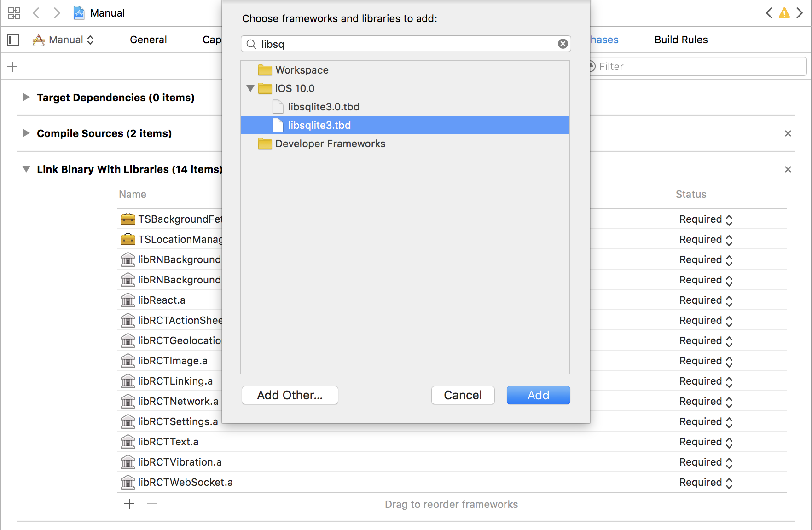812x530 pixels.
Task: Add a new build phase with plus
Action: pyautogui.click(x=13, y=67)
